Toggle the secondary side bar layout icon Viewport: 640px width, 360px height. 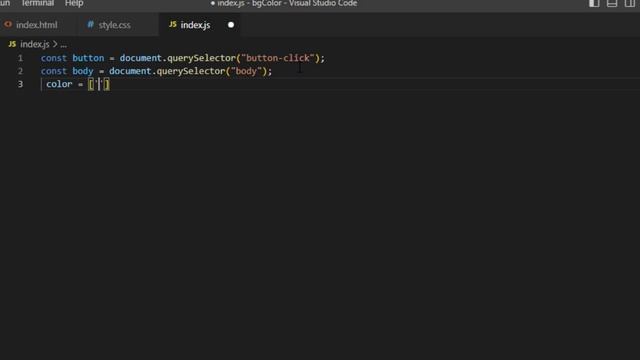point(630,3)
